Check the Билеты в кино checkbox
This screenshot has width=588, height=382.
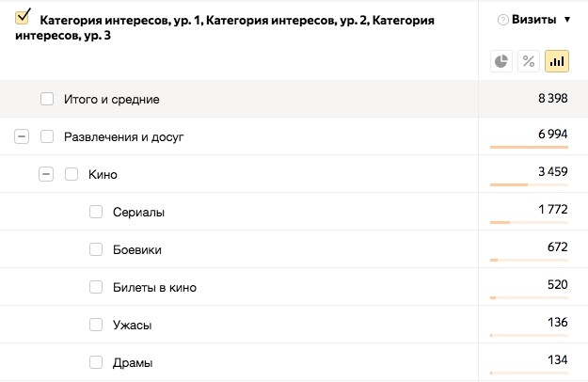click(x=96, y=287)
